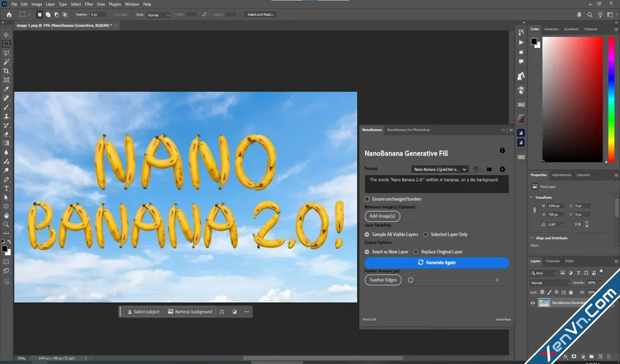Select the Hand tool

click(6, 215)
